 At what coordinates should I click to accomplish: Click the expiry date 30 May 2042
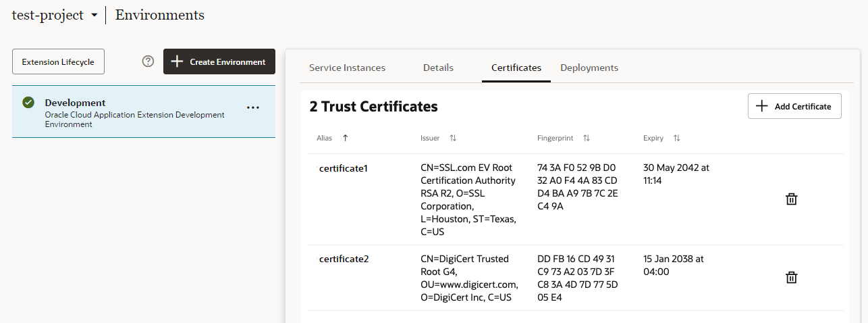676,174
